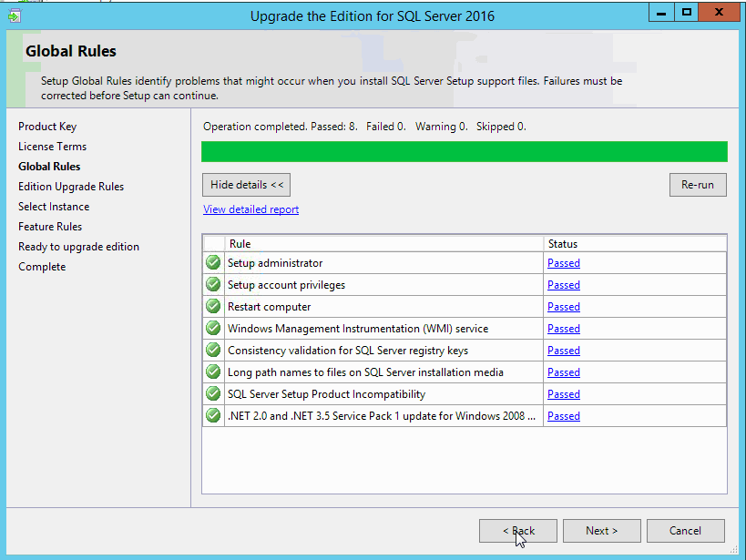Image resolution: width=746 pixels, height=560 pixels.
Task: Select the Feature Rules step
Action: point(50,227)
